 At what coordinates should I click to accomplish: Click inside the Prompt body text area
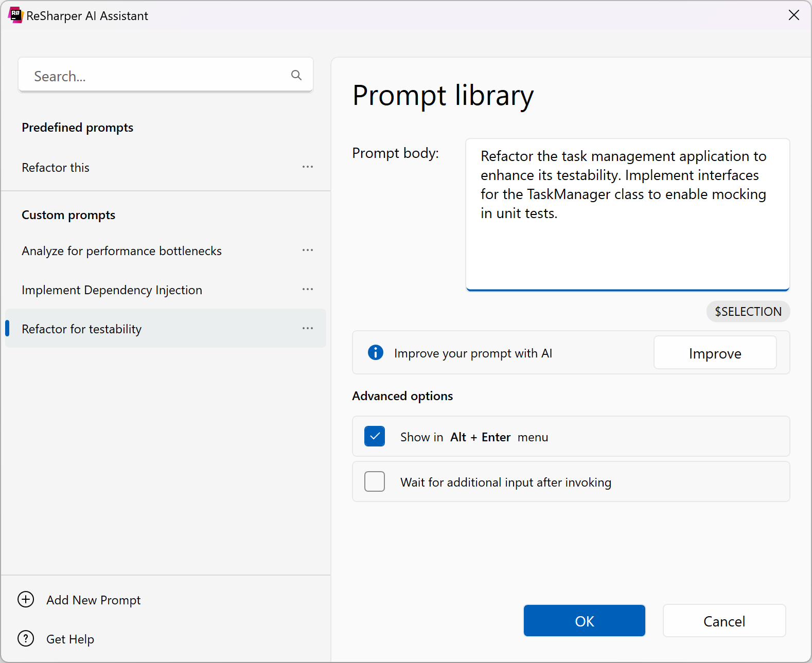pyautogui.click(x=628, y=214)
